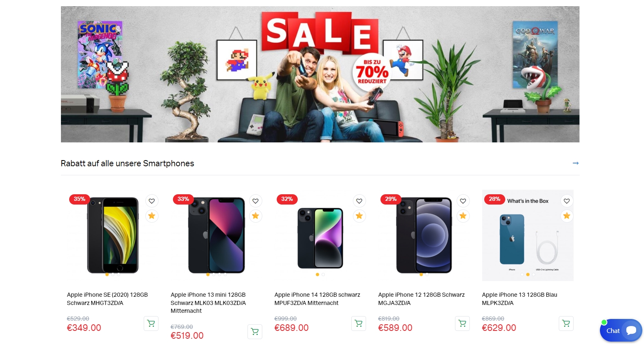Open all smartphones via blue arrow
This screenshot has height=349, width=644.
pos(576,163)
